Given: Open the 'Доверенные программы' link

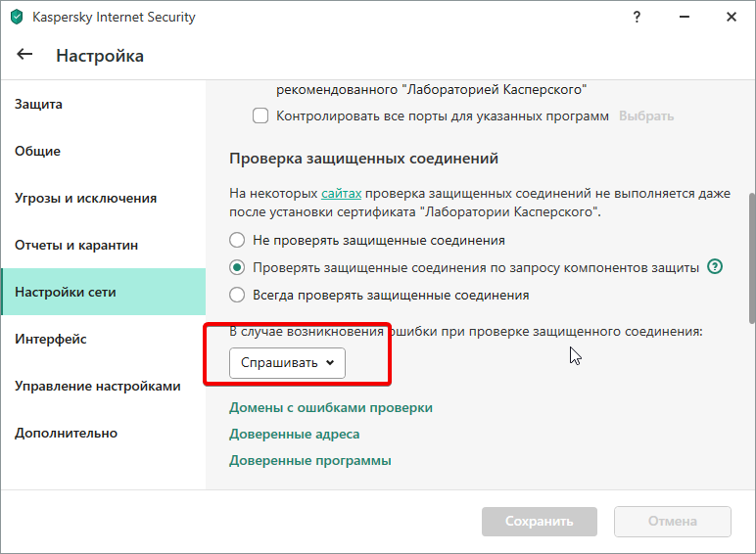Looking at the screenshot, I should pyautogui.click(x=310, y=461).
